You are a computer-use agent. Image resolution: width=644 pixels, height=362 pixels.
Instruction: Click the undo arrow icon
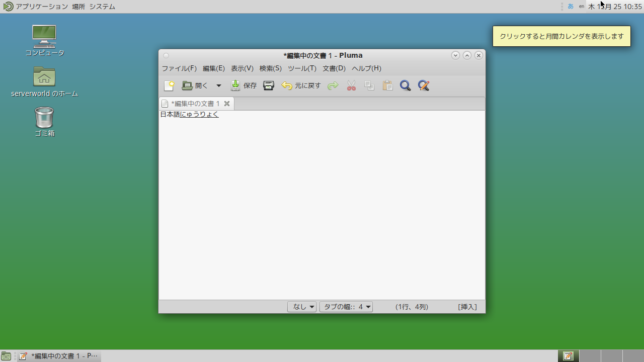point(287,86)
